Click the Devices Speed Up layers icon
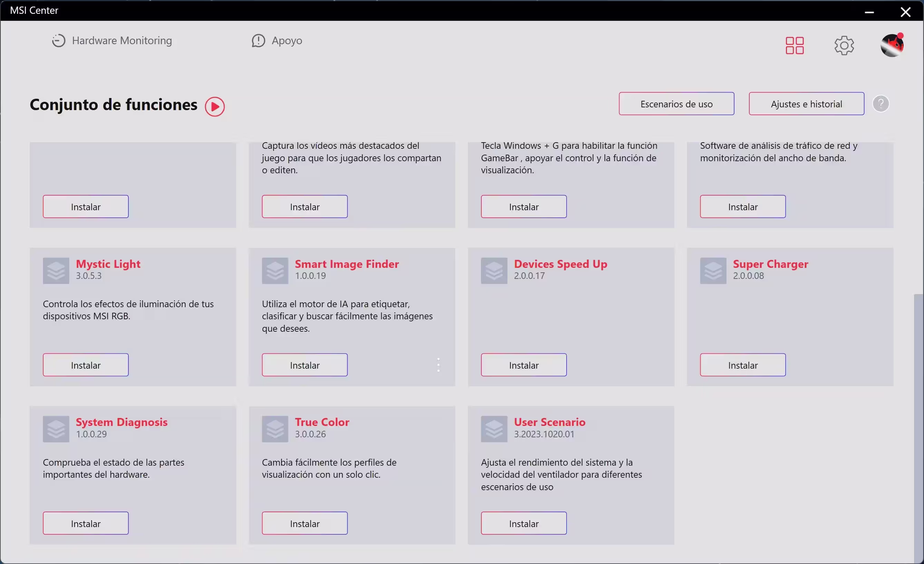The height and width of the screenshot is (564, 924). pos(494,271)
